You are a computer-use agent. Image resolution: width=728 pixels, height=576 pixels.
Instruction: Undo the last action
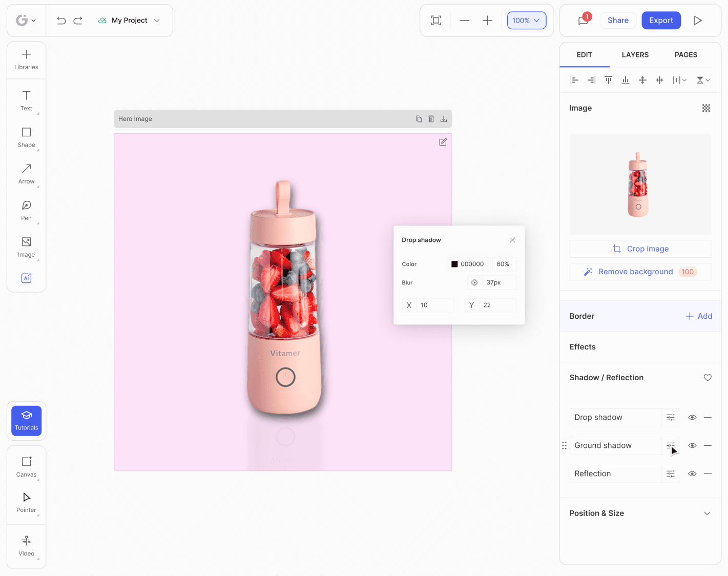[x=61, y=20]
